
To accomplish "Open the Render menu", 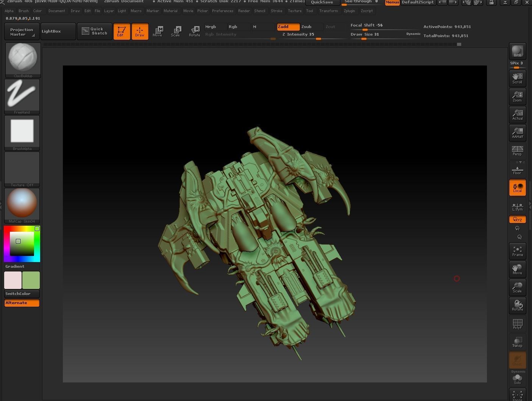I will [x=244, y=11].
